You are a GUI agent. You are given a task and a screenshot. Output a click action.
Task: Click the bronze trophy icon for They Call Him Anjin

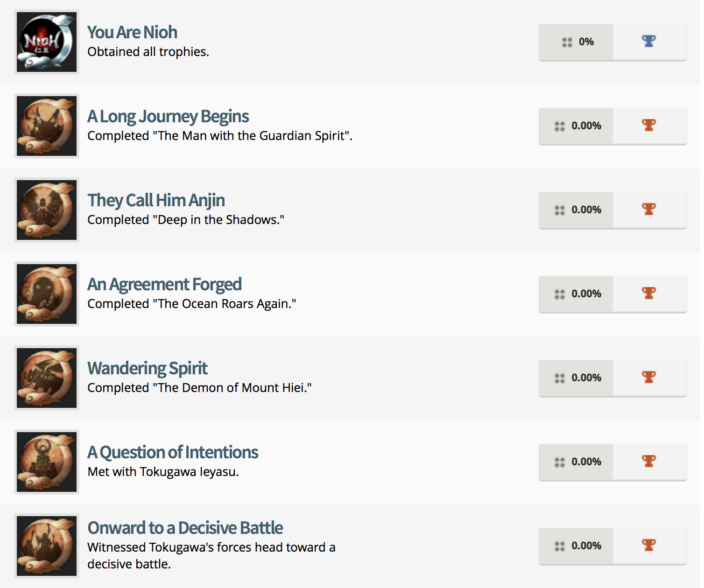(x=648, y=210)
